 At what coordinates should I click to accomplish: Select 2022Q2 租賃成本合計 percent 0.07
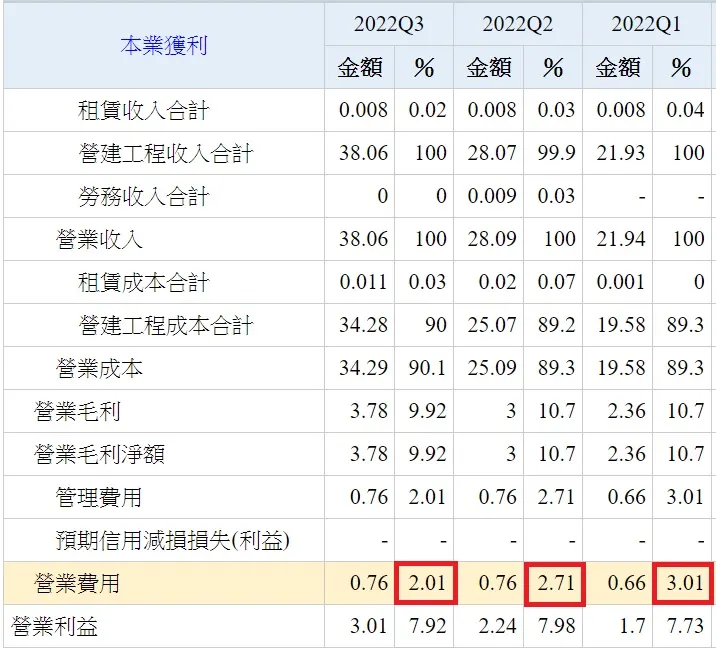[x=556, y=282]
